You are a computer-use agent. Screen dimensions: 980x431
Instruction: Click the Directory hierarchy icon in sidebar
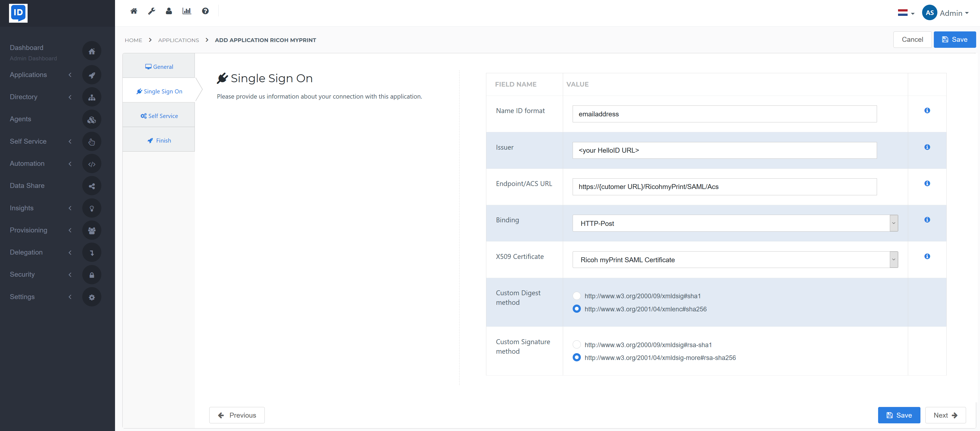click(92, 98)
